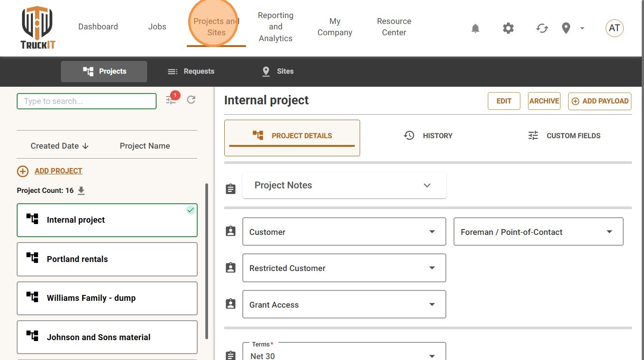Viewport: 644px width, 360px height.
Task: Open the notifications bell icon
Action: (x=475, y=28)
